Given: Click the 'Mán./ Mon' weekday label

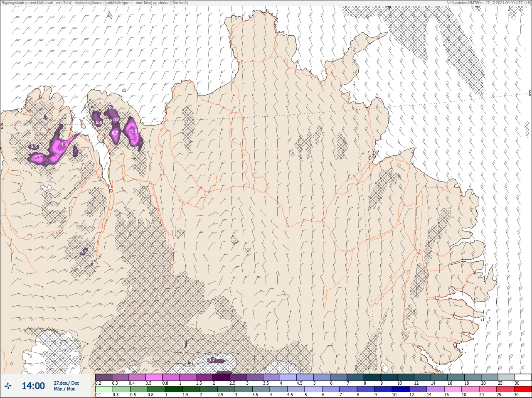Looking at the screenshot, I should [x=64, y=389].
